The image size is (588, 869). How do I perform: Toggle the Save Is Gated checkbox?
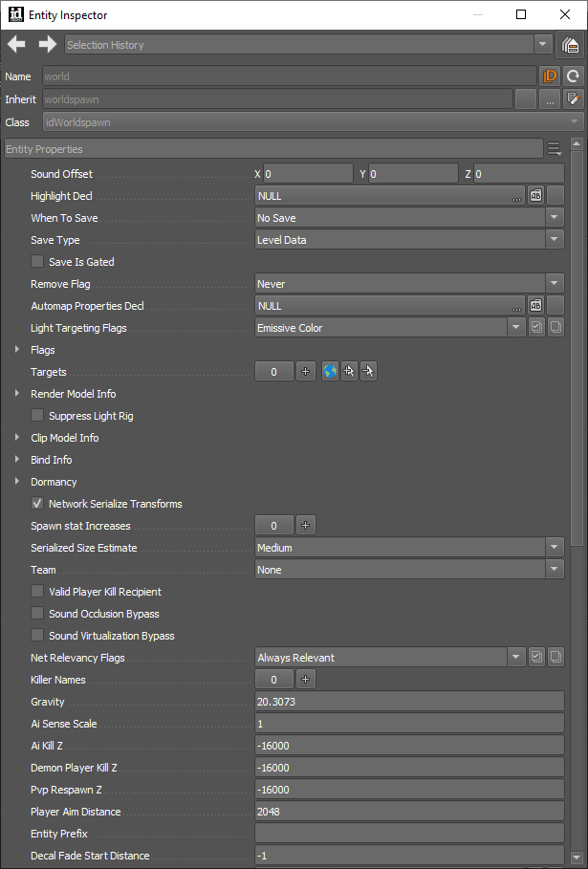click(x=37, y=261)
